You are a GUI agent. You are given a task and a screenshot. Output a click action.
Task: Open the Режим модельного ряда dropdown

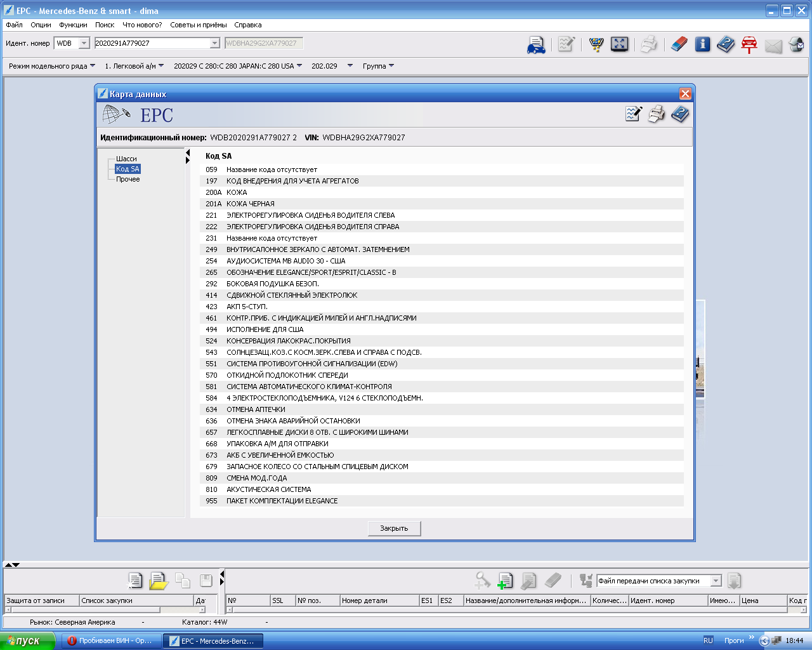pos(52,66)
